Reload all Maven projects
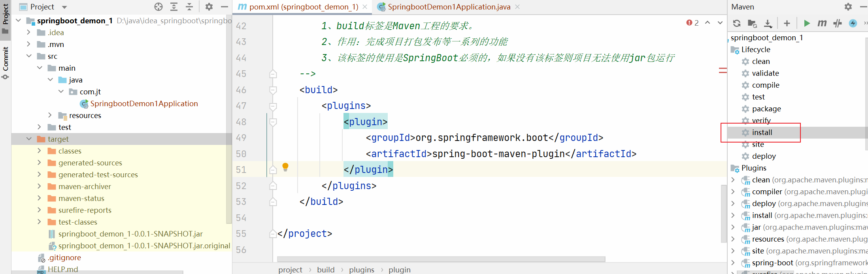The width and height of the screenshot is (868, 274). 737,23
